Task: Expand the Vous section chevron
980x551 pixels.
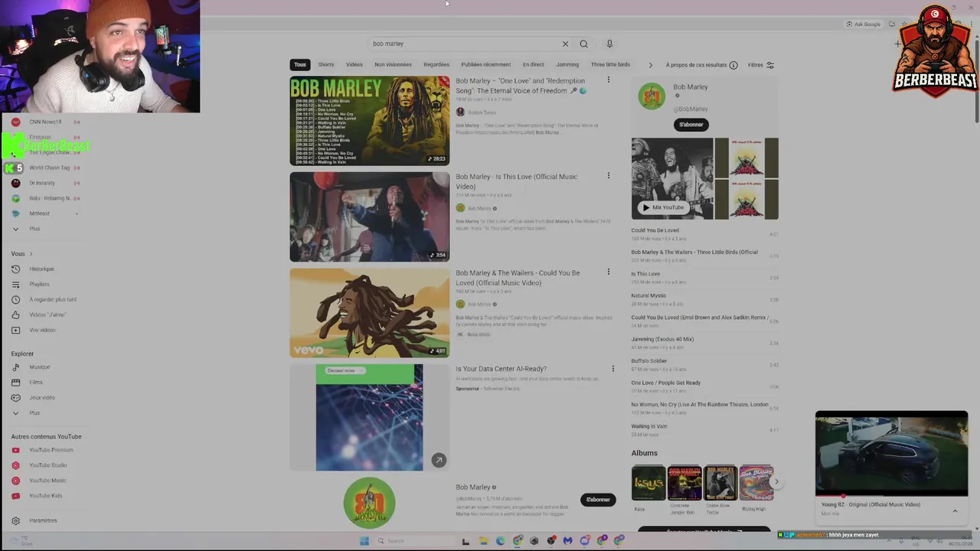Action: pyautogui.click(x=31, y=253)
